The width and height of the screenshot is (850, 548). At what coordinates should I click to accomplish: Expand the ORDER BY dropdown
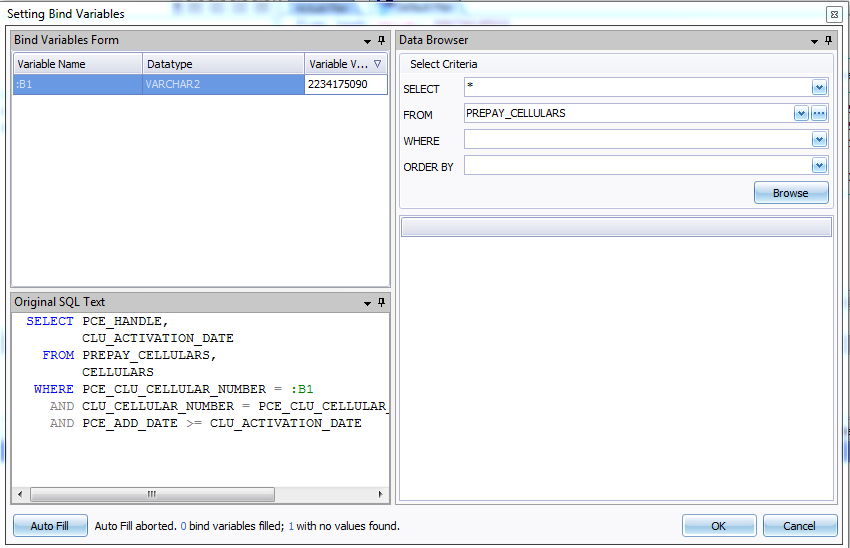point(819,165)
